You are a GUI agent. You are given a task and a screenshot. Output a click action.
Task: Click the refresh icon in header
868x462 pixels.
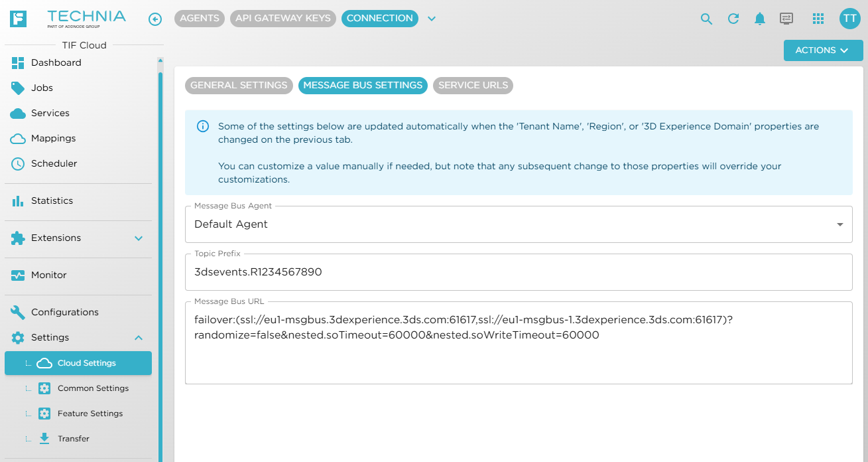pyautogui.click(x=733, y=19)
